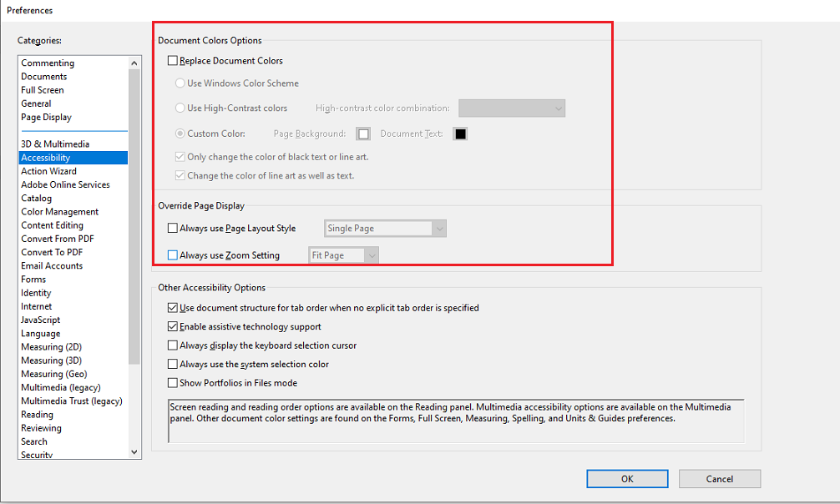Open the Page Display preferences category
The height and width of the screenshot is (504, 840).
pyautogui.click(x=46, y=117)
